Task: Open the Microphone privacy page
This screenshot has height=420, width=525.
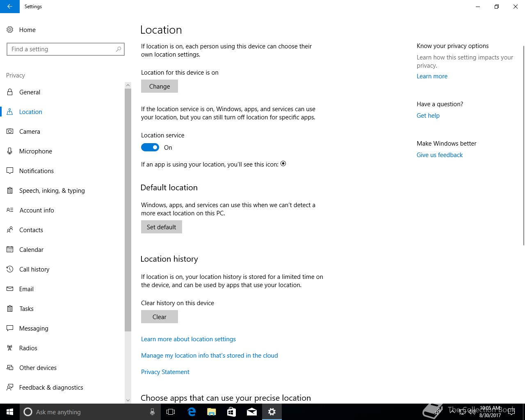Action: [x=62, y=151]
